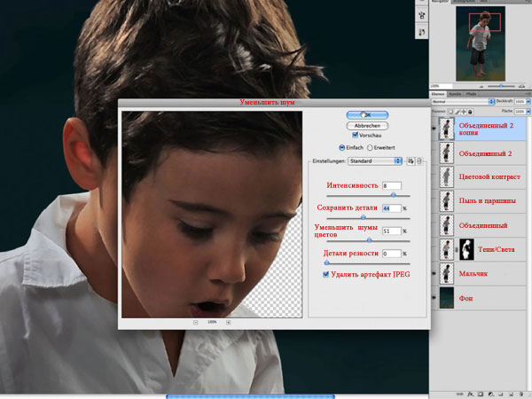Screen dimensions: 532x399
Task: Open the Fläche fill dropdown arrow
Action: point(528,112)
